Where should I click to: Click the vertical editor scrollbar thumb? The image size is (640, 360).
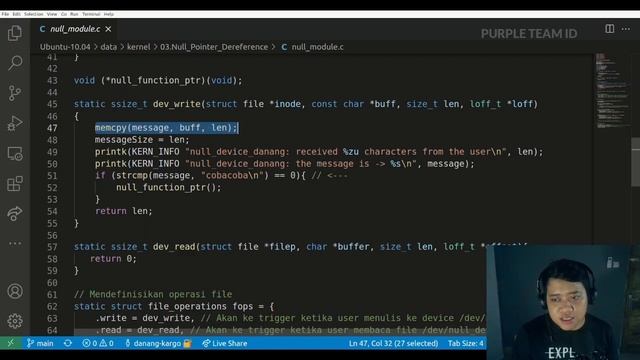tap(636, 162)
